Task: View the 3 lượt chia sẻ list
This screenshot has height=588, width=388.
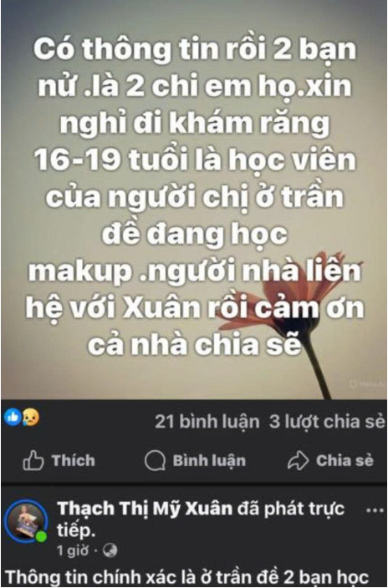Action: (x=327, y=422)
